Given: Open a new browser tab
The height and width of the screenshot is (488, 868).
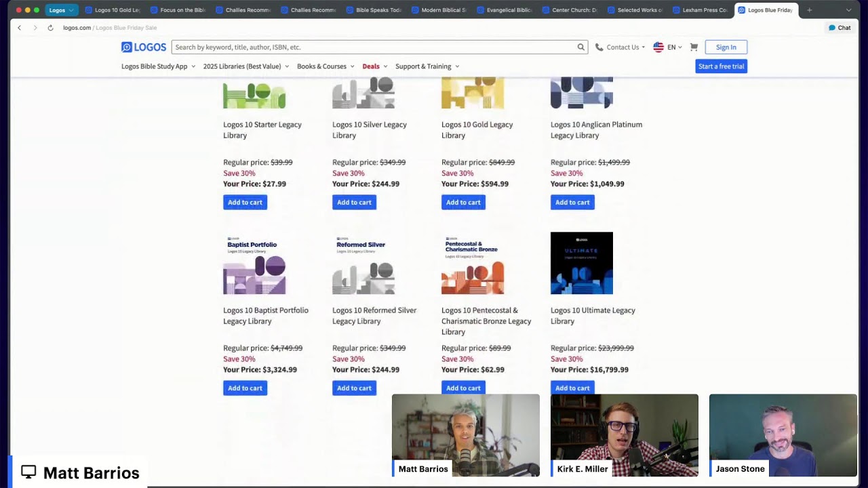Looking at the screenshot, I should tap(809, 10).
